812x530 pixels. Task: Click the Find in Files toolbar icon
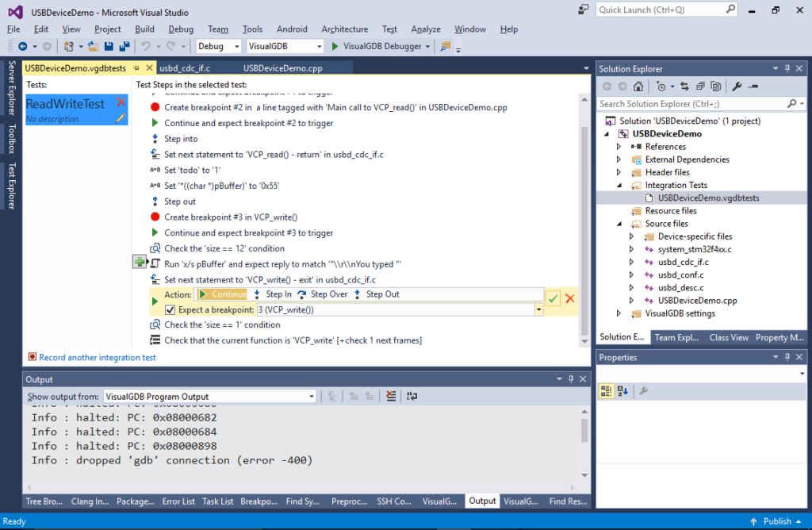pos(446,46)
